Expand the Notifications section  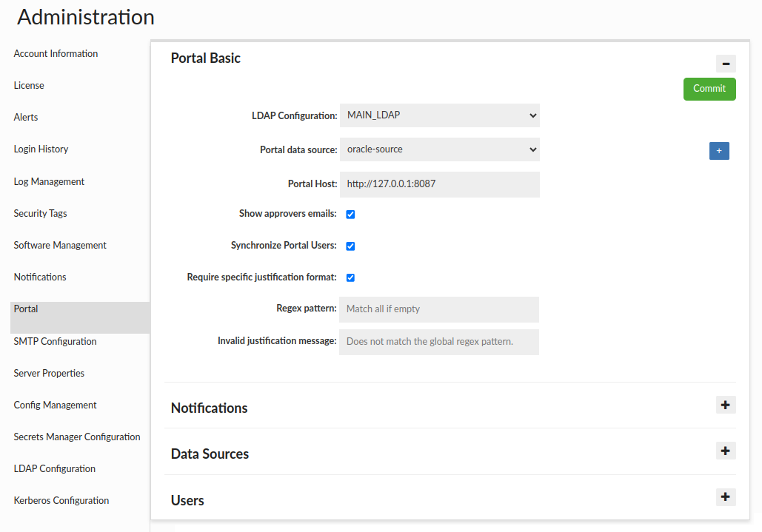click(725, 405)
